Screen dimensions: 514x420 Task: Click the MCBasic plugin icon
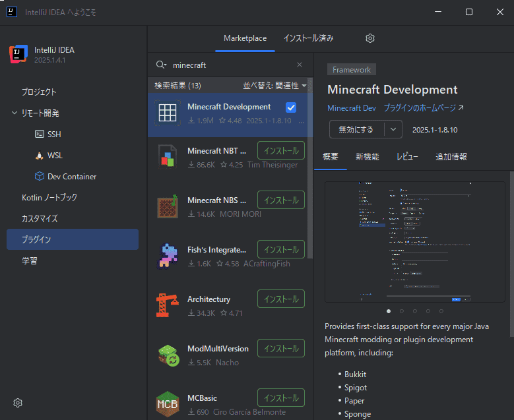167,404
